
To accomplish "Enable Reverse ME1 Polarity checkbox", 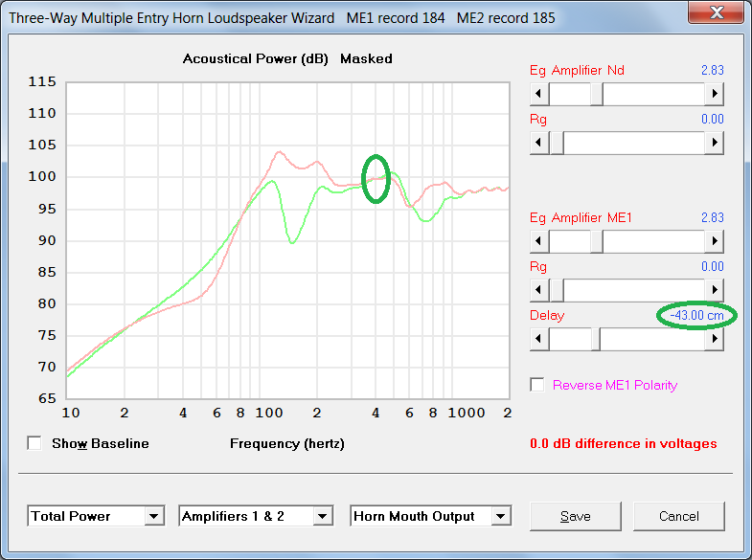I will (x=537, y=385).
